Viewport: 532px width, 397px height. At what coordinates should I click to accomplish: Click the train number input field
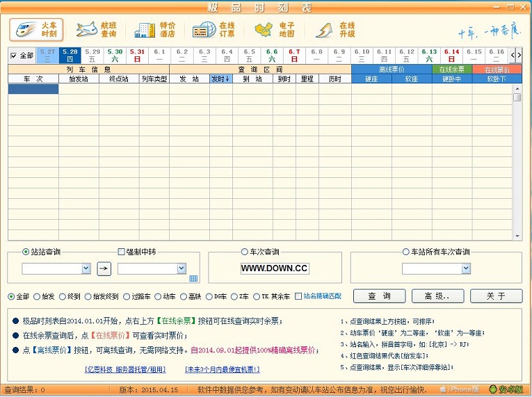[x=275, y=268]
